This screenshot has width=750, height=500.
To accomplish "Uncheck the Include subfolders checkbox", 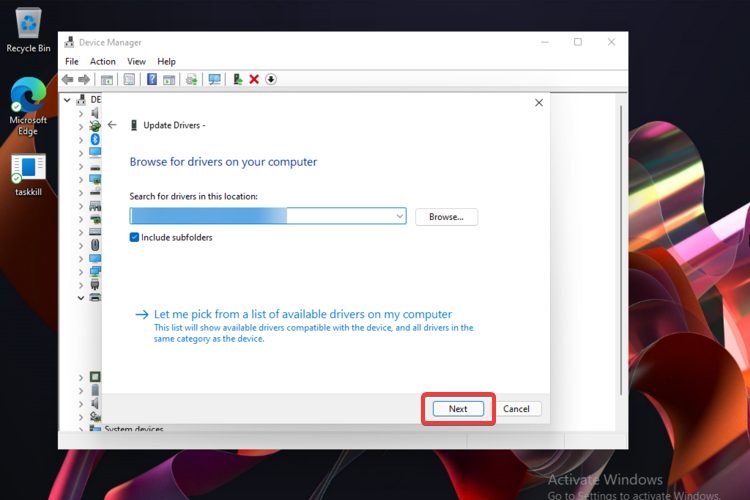I will [x=135, y=237].
